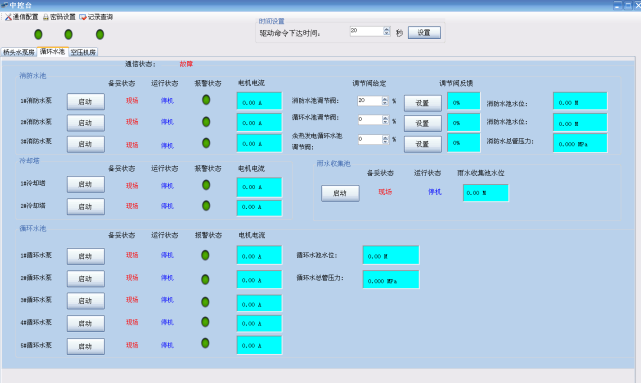The width and height of the screenshot is (641, 383).
Task: Click 设置 for 消防水池调节阀
Action: pos(423,103)
